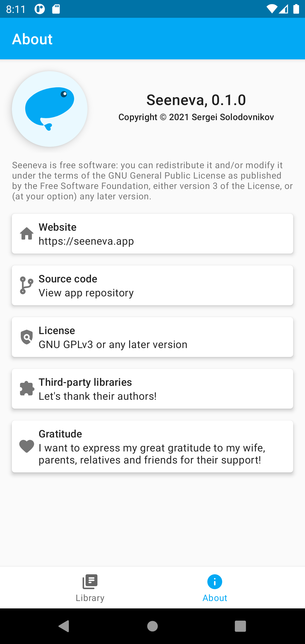The width and height of the screenshot is (305, 644).
Task: Tap the Library books icon
Action: click(x=90, y=582)
